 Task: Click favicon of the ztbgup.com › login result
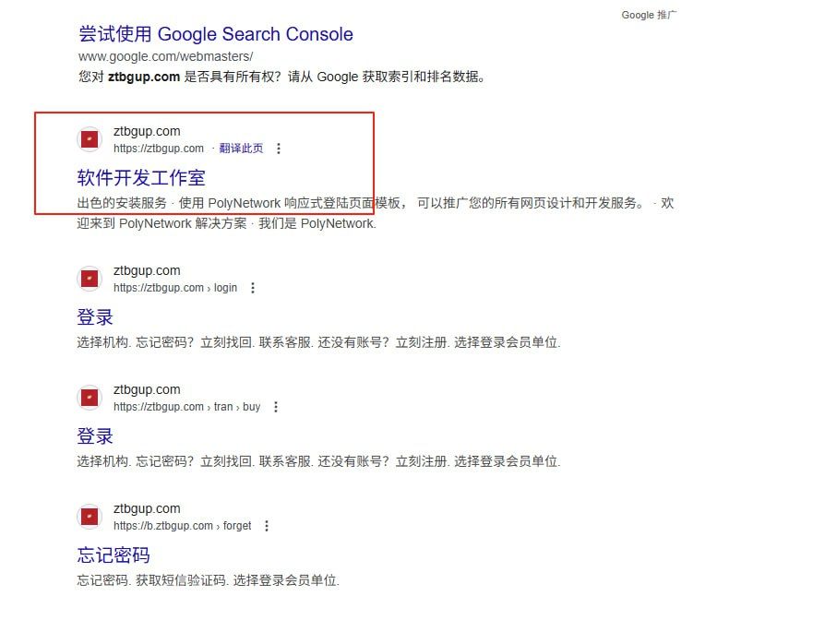point(90,279)
